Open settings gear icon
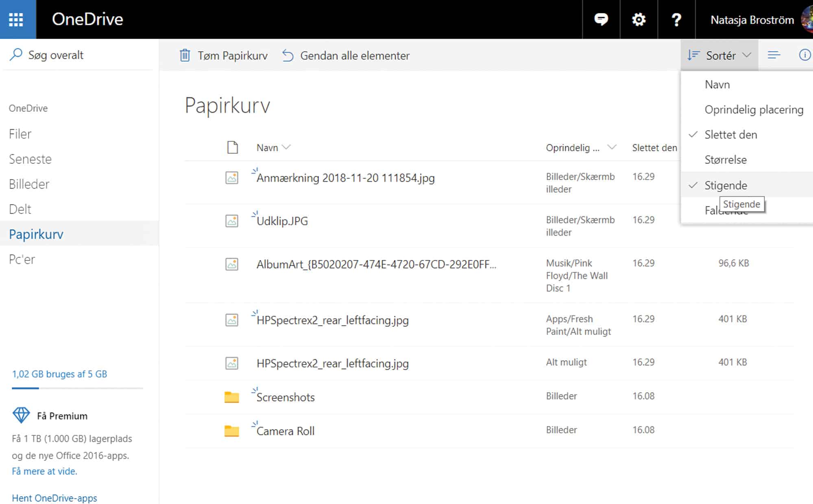This screenshot has width=813, height=504. pyautogui.click(x=639, y=20)
